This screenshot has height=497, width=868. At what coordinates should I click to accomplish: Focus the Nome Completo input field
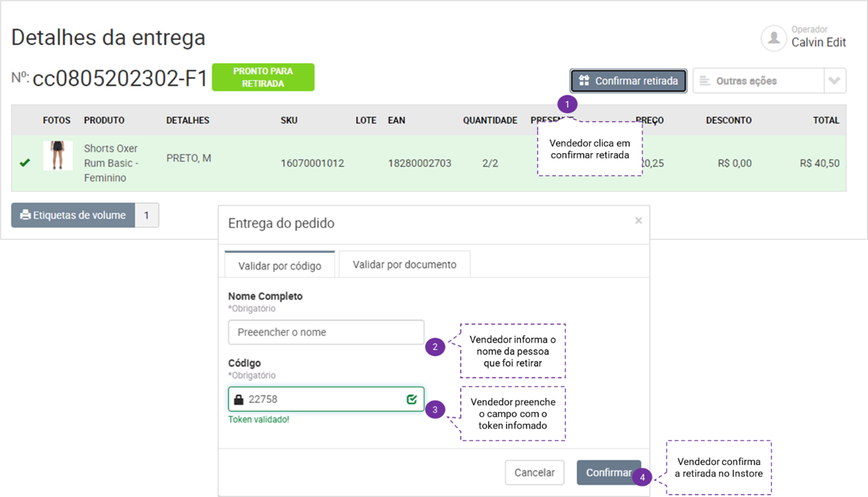[x=326, y=332]
